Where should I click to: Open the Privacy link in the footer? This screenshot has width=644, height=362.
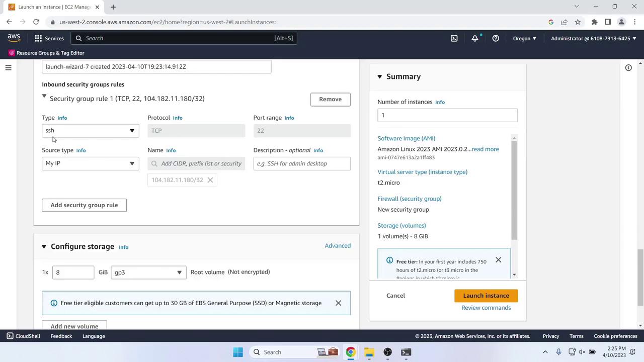(551, 336)
